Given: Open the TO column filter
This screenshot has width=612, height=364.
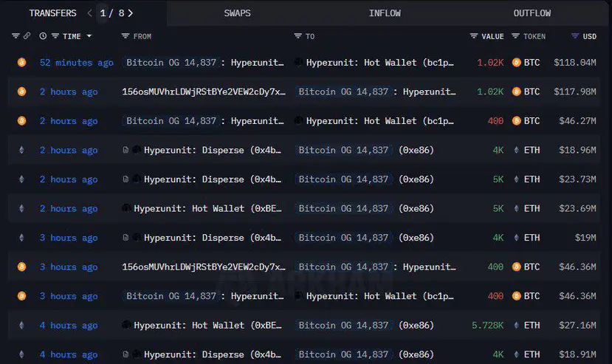Looking at the screenshot, I should pyautogui.click(x=298, y=36).
